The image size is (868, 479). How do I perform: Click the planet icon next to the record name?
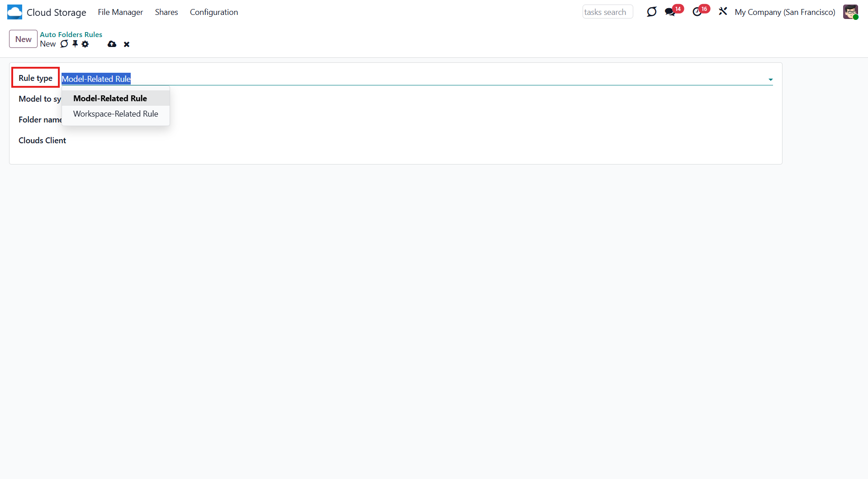pyautogui.click(x=64, y=44)
